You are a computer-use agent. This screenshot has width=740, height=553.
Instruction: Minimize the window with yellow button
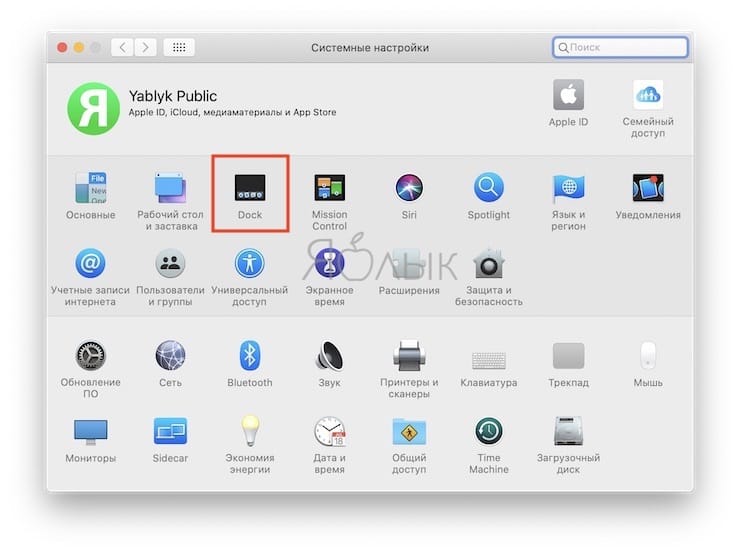79,47
